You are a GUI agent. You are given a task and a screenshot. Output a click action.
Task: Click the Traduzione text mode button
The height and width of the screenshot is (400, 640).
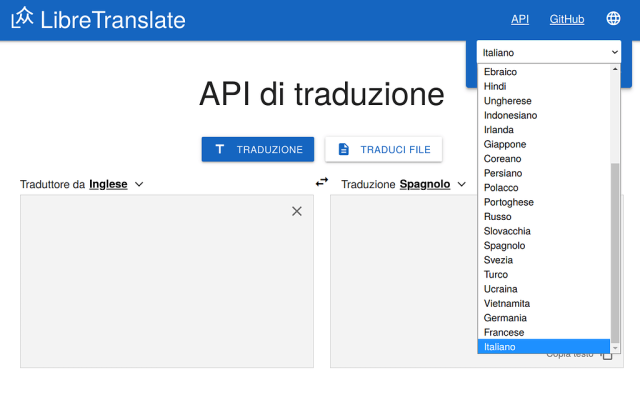tap(258, 149)
